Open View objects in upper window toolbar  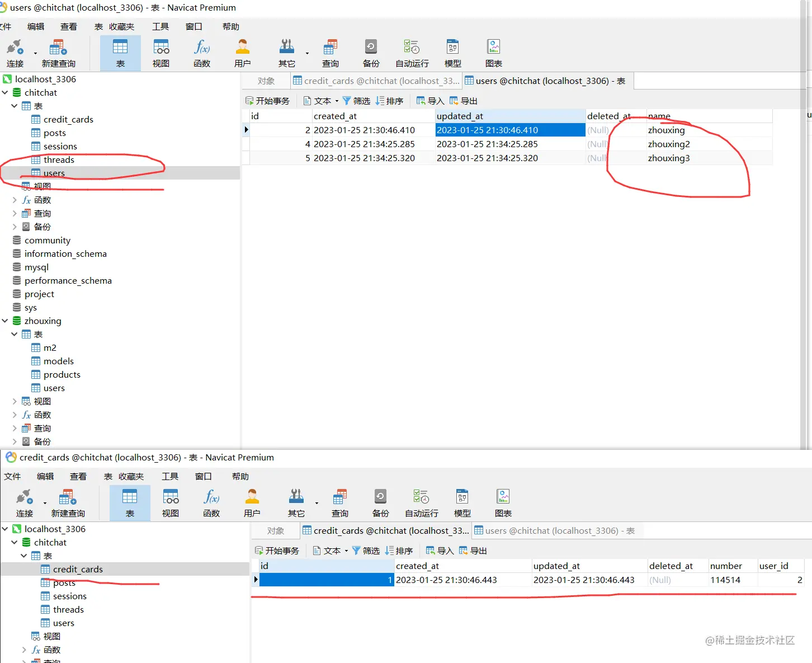click(161, 54)
